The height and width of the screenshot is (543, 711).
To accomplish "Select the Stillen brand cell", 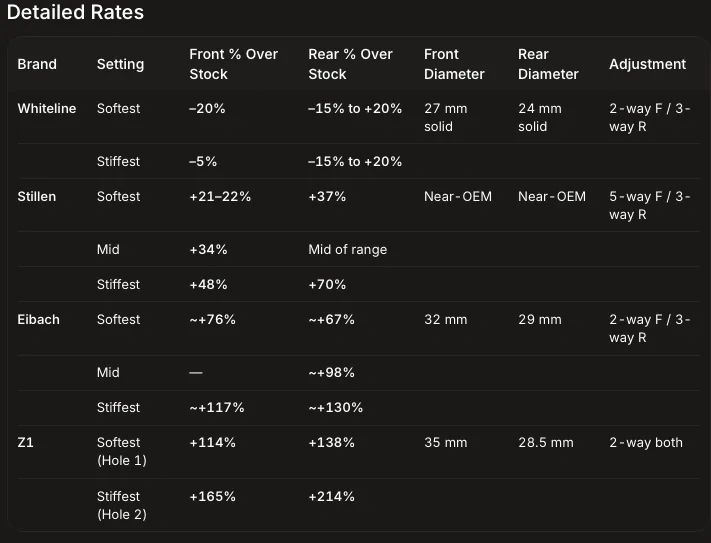I will 37,197.
